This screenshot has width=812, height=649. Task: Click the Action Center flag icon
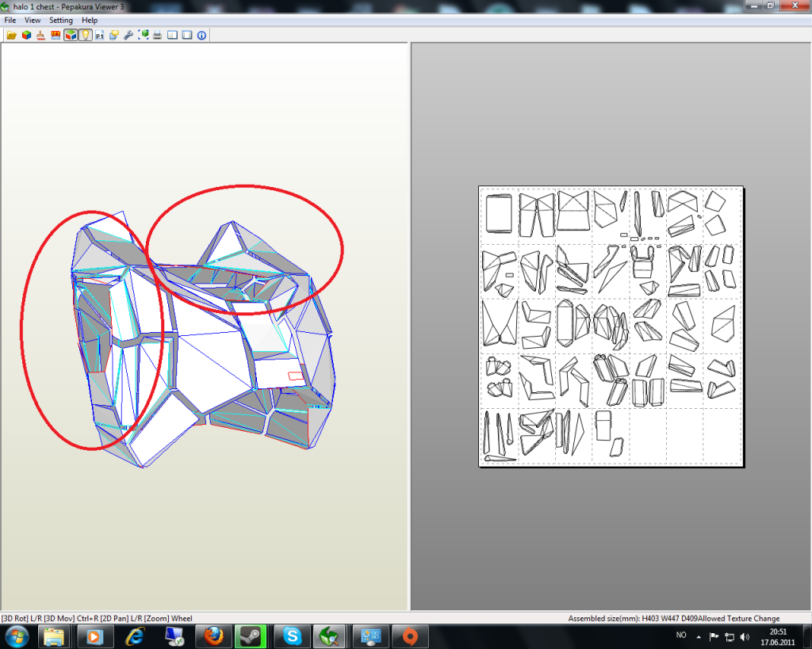point(714,636)
